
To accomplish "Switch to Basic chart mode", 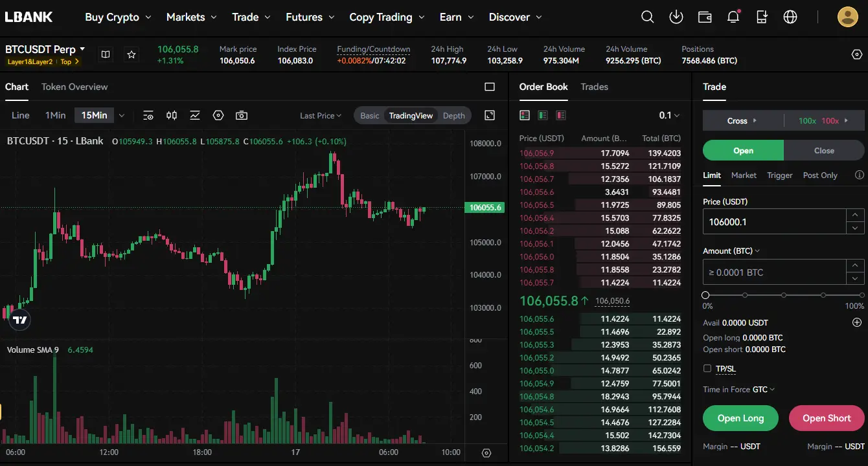I will pyautogui.click(x=370, y=116).
